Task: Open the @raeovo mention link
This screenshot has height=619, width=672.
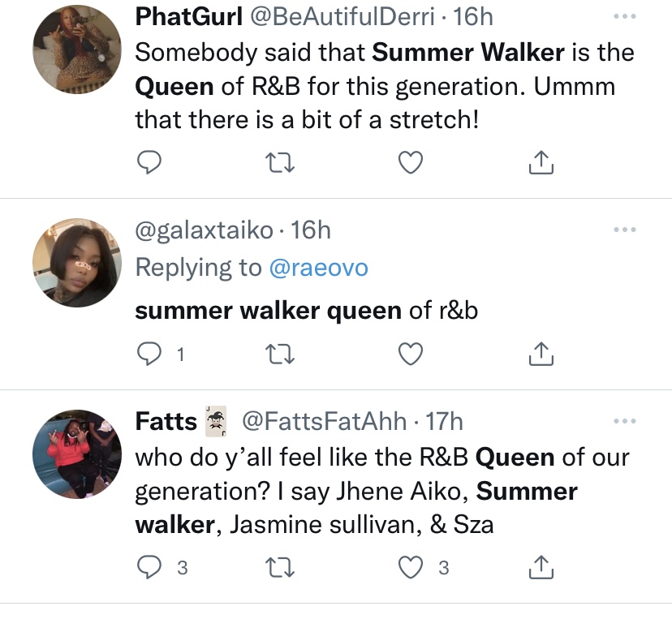Action: 318,269
